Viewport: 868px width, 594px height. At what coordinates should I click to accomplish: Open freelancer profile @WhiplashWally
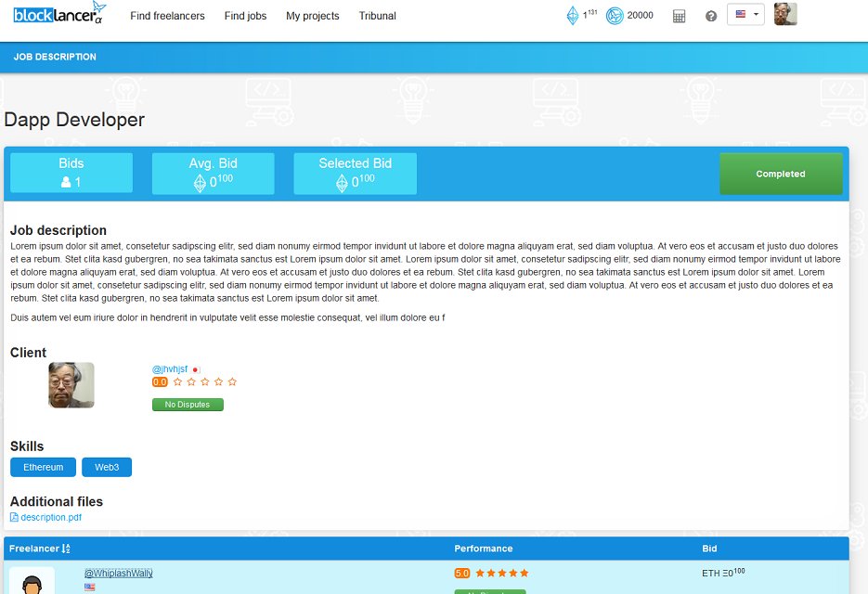click(x=119, y=573)
